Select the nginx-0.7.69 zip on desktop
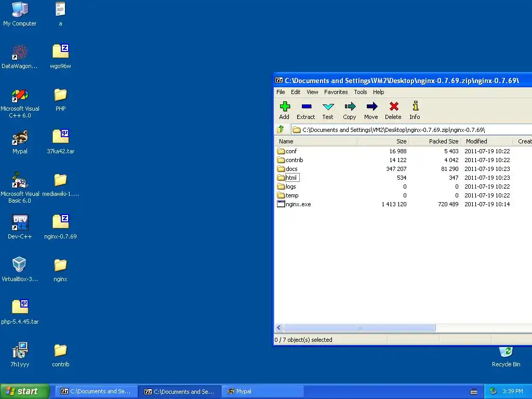The height and width of the screenshot is (399, 532). point(60,227)
